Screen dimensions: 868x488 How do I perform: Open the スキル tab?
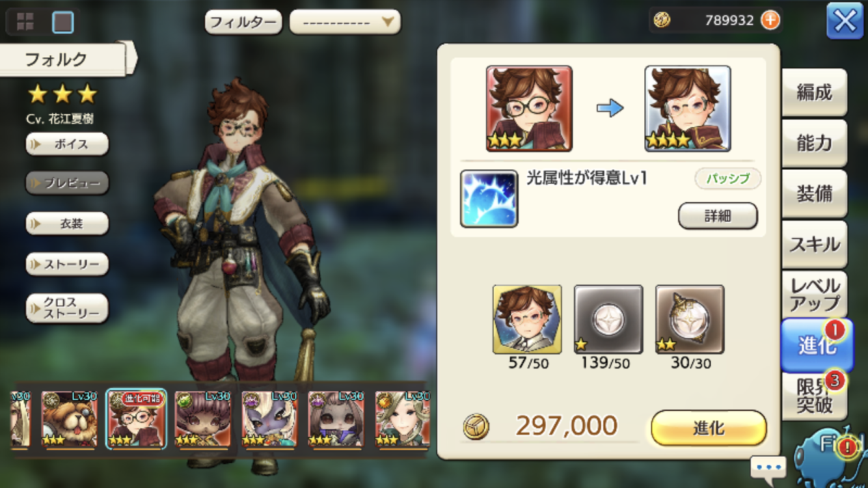tap(814, 245)
